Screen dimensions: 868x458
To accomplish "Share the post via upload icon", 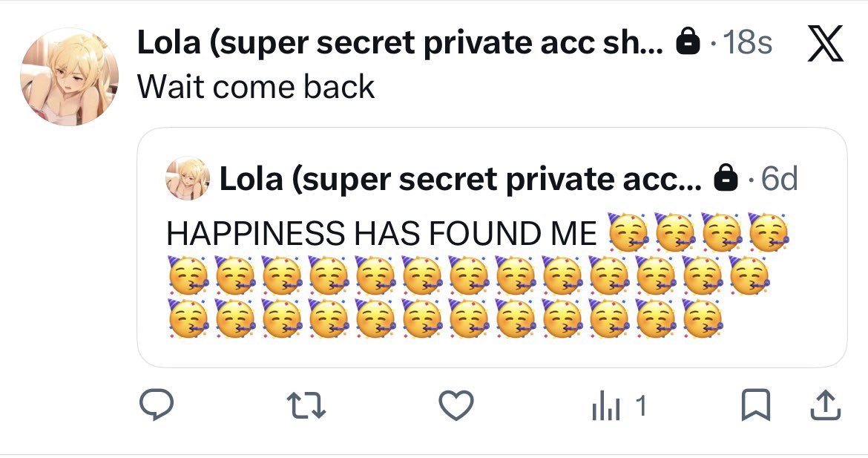I will (826, 405).
